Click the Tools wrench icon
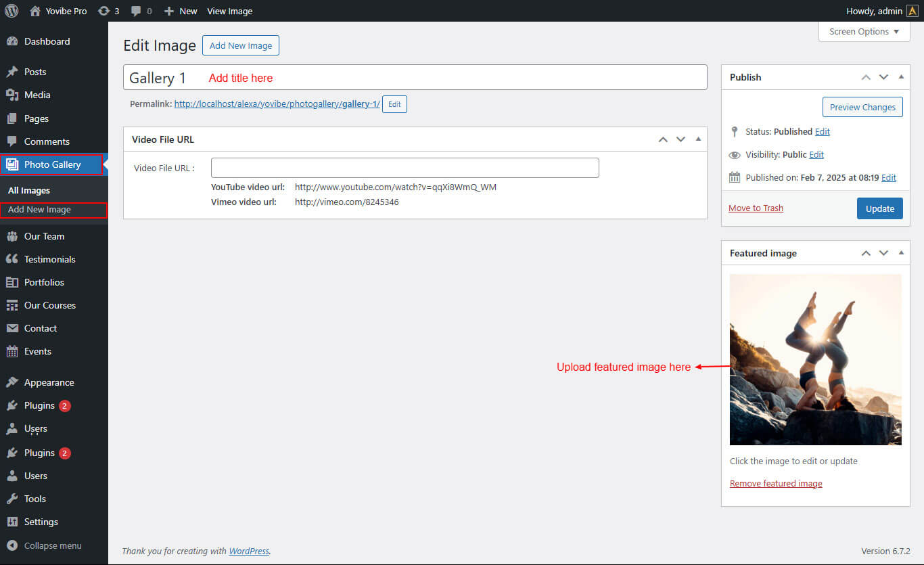924x565 pixels. coord(12,499)
